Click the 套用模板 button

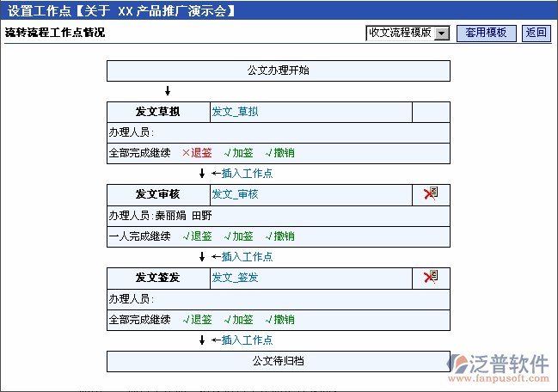[x=486, y=33]
